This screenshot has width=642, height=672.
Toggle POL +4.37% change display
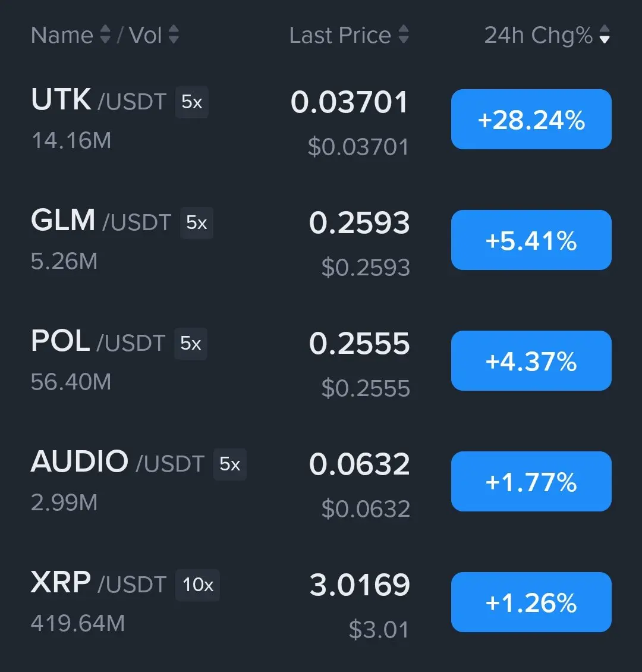coord(531,360)
